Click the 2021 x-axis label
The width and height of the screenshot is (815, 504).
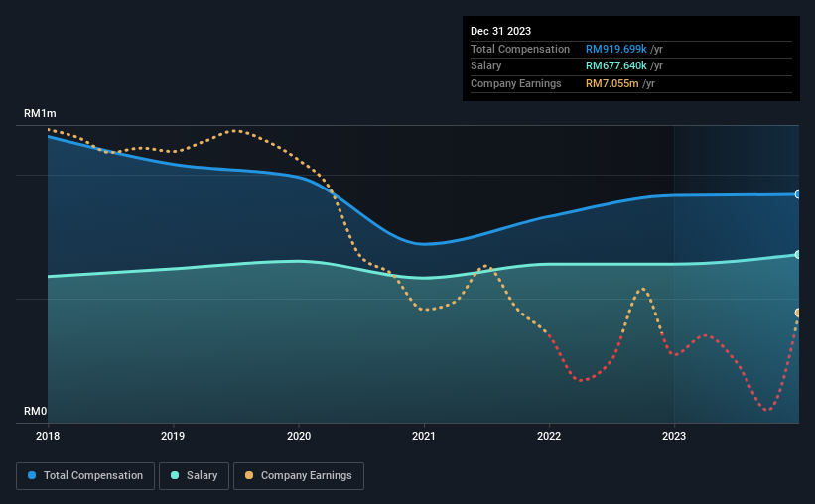[x=424, y=436]
